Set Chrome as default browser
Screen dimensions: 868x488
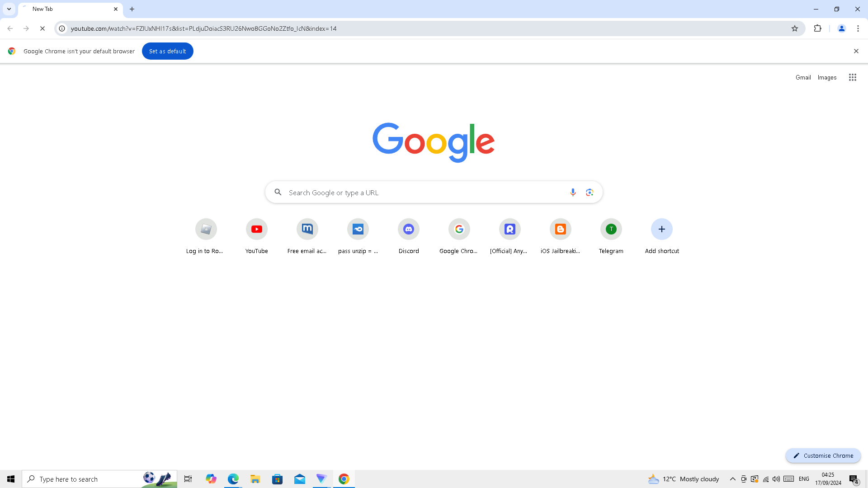pos(168,51)
